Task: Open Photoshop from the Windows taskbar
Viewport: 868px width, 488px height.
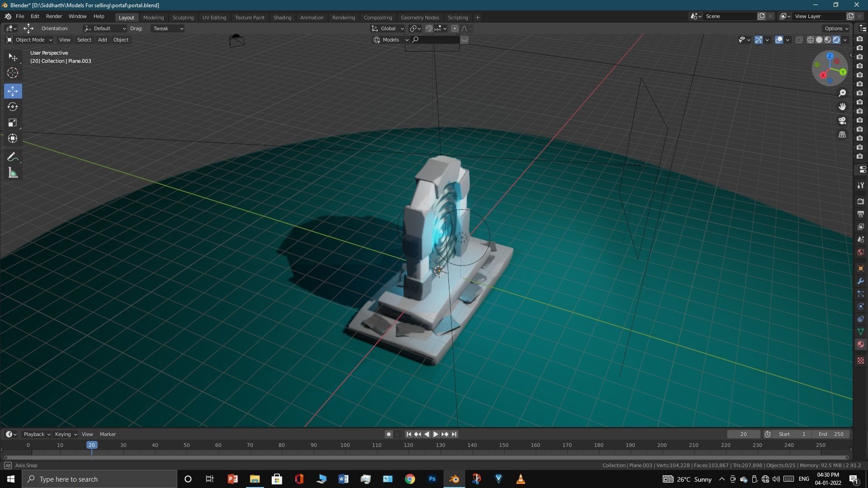Action: pos(432,479)
